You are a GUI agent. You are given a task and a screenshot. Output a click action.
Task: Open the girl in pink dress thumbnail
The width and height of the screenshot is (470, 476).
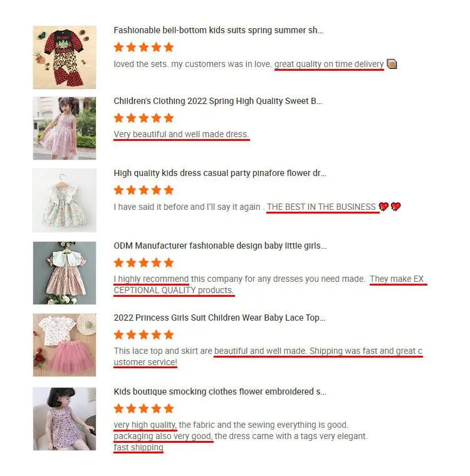(65, 128)
